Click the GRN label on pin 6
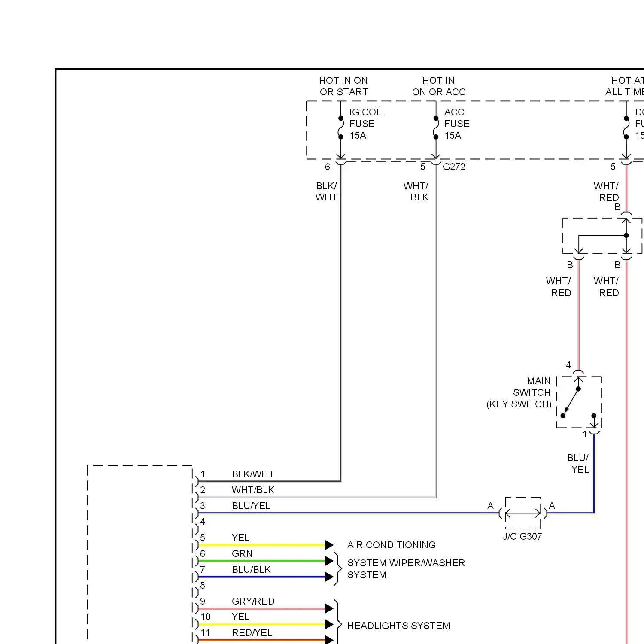 coord(242,553)
